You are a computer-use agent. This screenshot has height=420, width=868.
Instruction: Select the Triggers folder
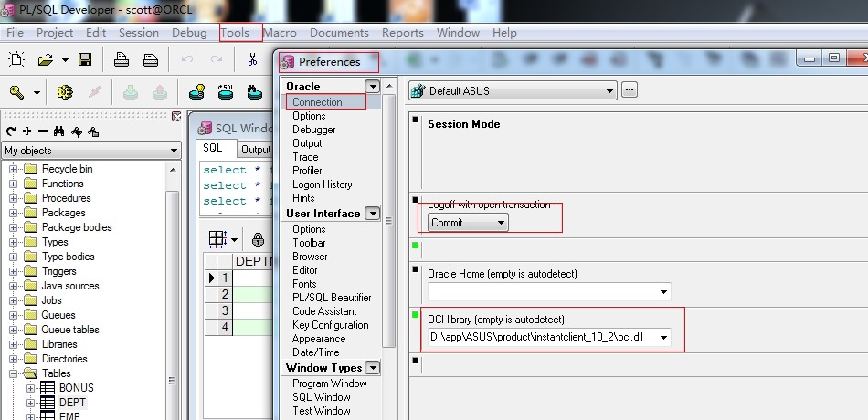pos(59,271)
